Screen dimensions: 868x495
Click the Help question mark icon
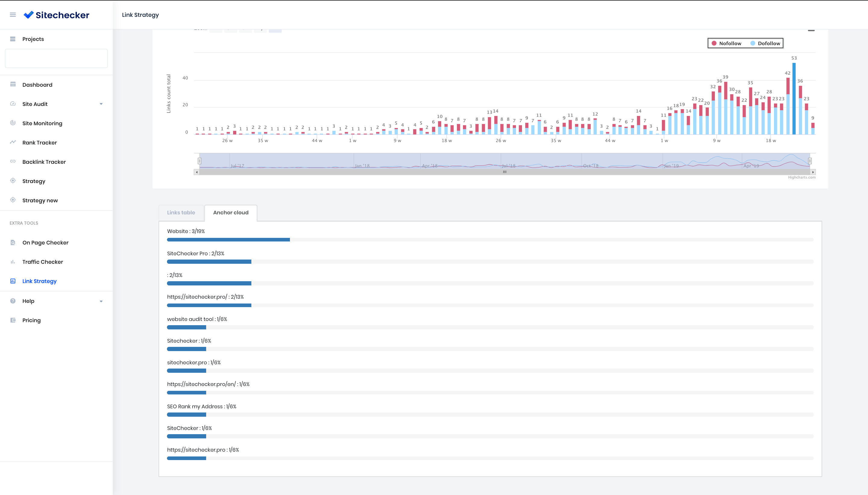13,301
